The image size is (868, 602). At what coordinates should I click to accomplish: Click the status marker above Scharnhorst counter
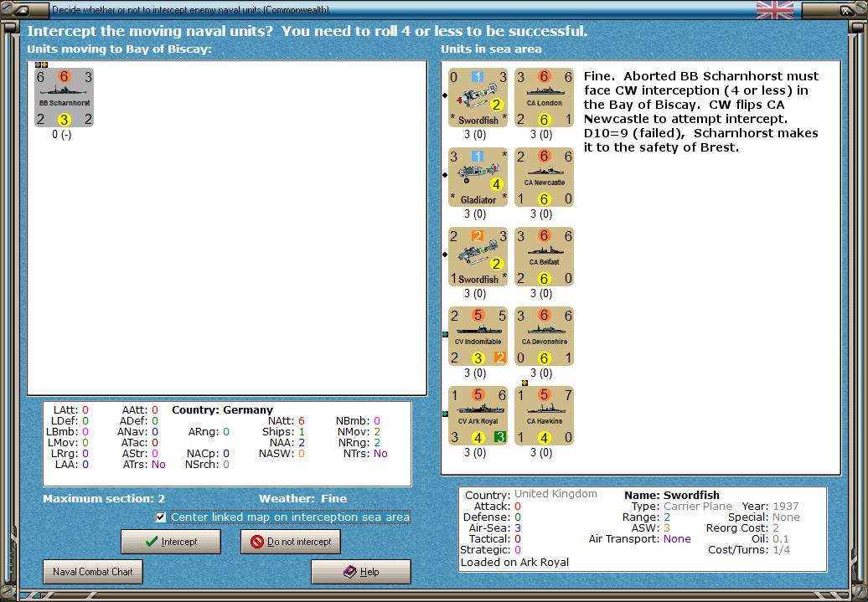coord(41,64)
